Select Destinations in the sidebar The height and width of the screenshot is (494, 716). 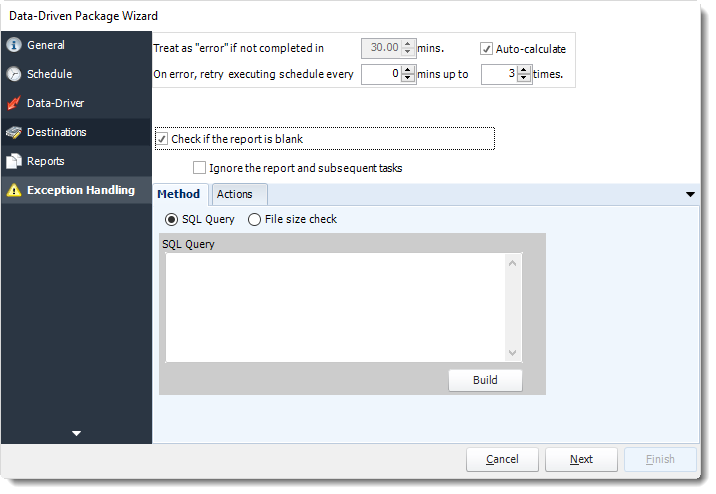pyautogui.click(x=76, y=132)
